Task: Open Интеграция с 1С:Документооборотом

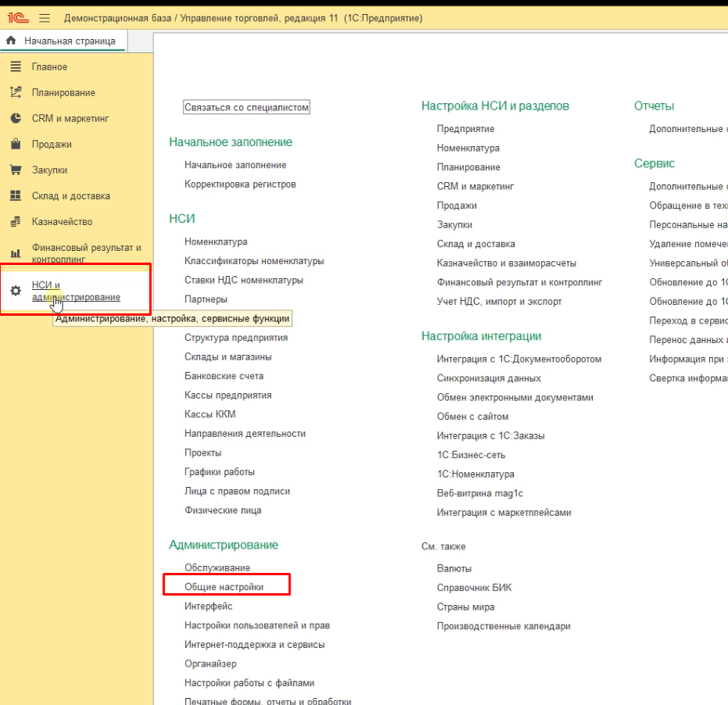Action: click(x=519, y=359)
